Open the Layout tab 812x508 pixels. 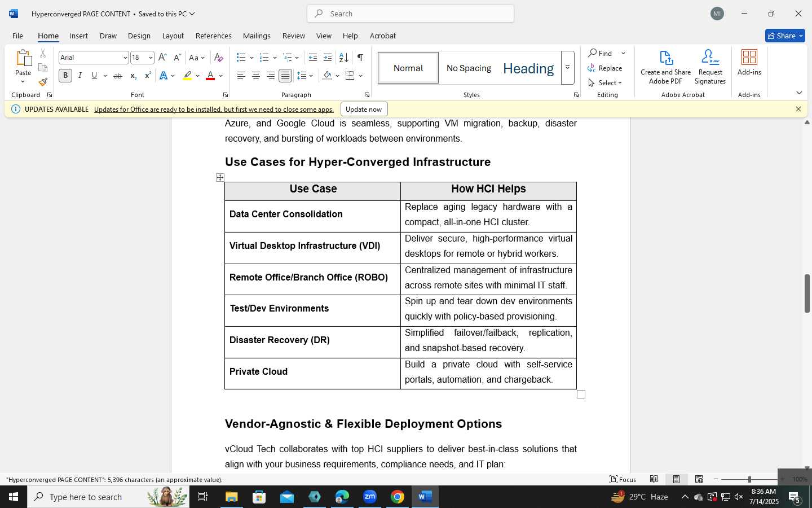[x=173, y=36]
